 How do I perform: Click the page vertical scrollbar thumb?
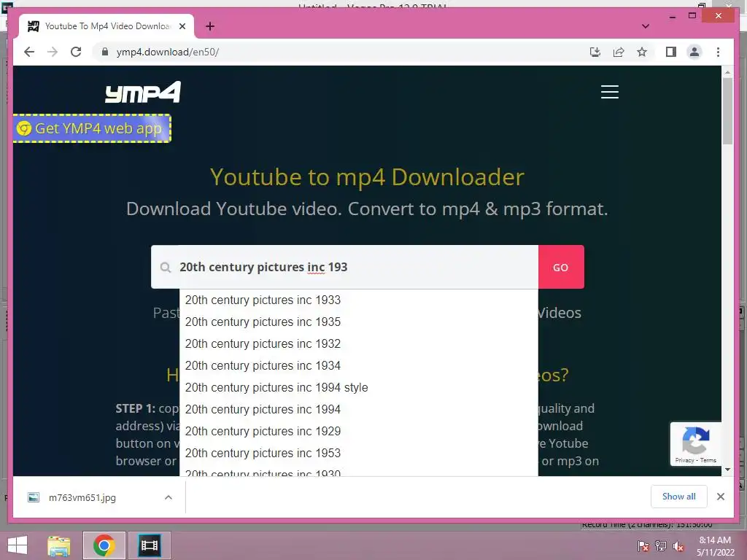[x=727, y=111]
